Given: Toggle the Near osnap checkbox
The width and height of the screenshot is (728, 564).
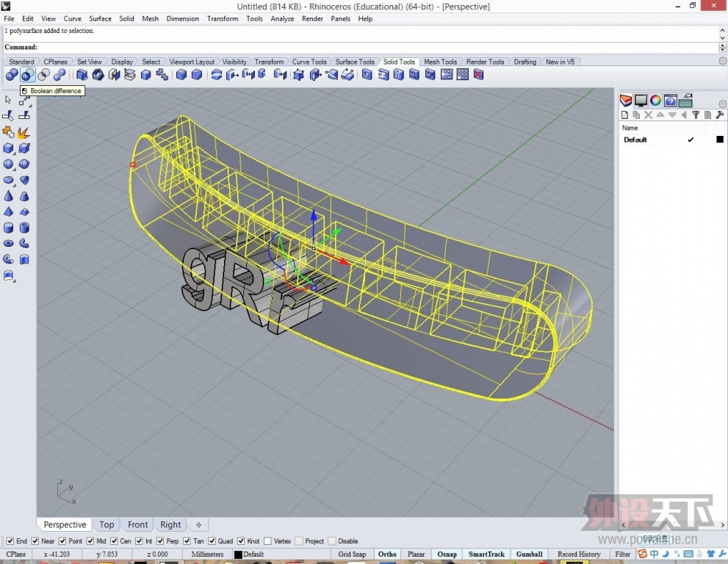Looking at the screenshot, I should point(35,540).
